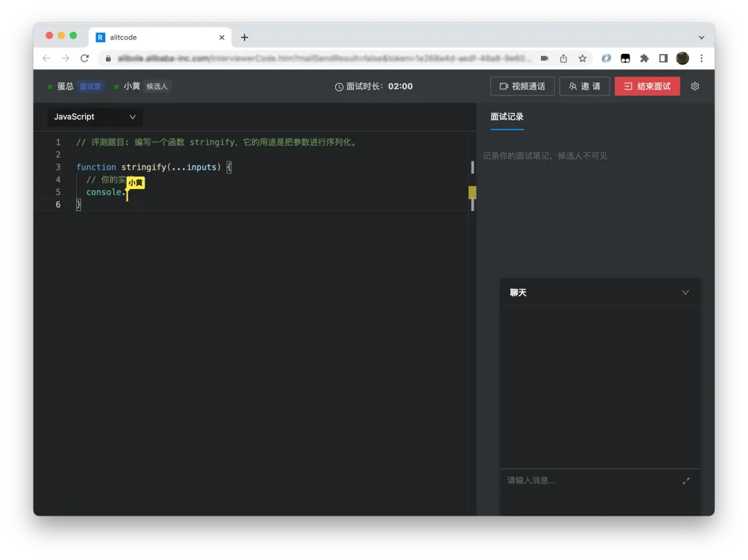
Task: Open the JavaScript language dropdown
Action: [95, 117]
